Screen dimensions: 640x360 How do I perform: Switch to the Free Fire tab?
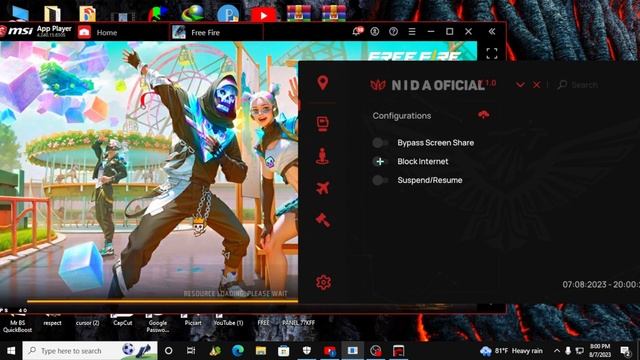tap(216, 32)
